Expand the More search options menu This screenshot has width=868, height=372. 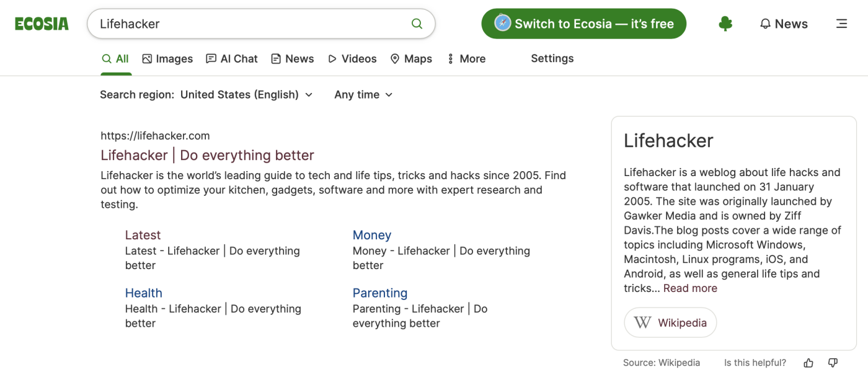click(466, 59)
